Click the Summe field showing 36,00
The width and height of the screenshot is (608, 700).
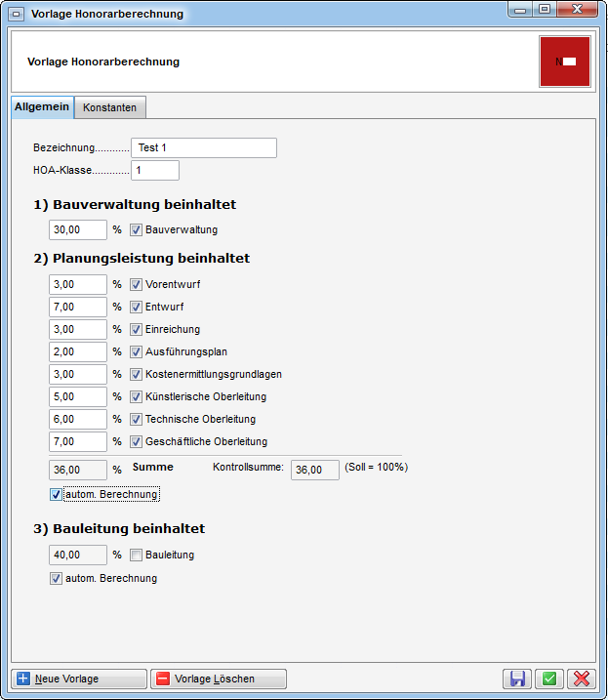coord(78,471)
